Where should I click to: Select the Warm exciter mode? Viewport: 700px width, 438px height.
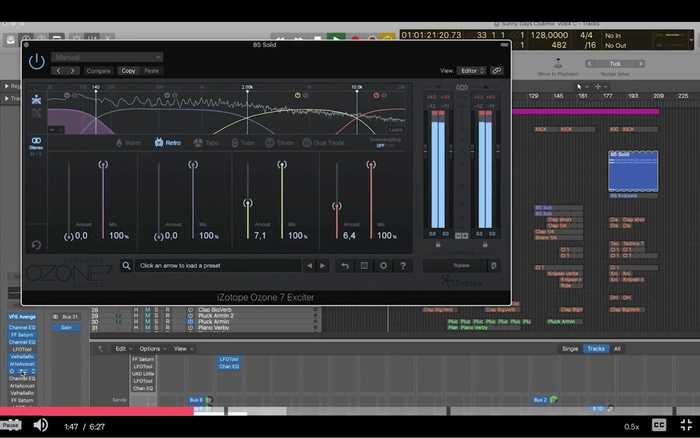pos(129,143)
